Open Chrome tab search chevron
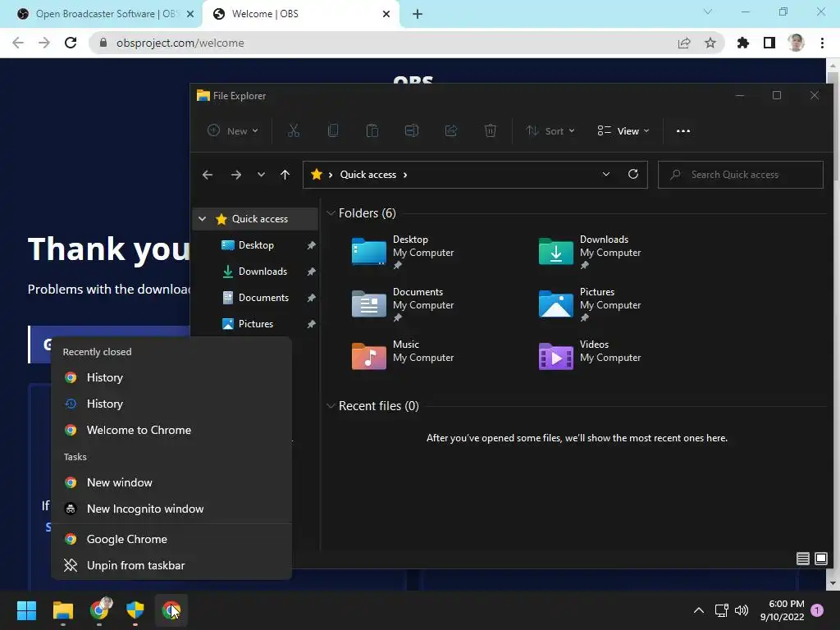Screen dimensions: 840x630 708,11
